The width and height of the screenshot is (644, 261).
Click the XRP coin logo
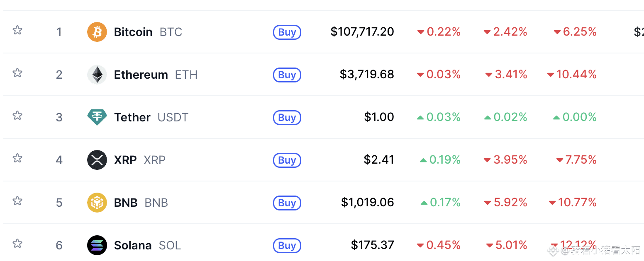point(97,160)
